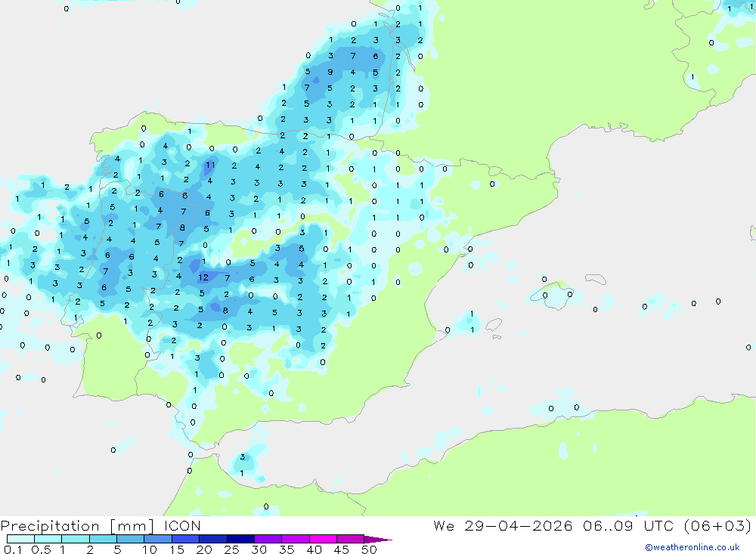Click the legend label '50'
Image resolution: width=756 pixels, height=554 pixels.
(x=369, y=549)
